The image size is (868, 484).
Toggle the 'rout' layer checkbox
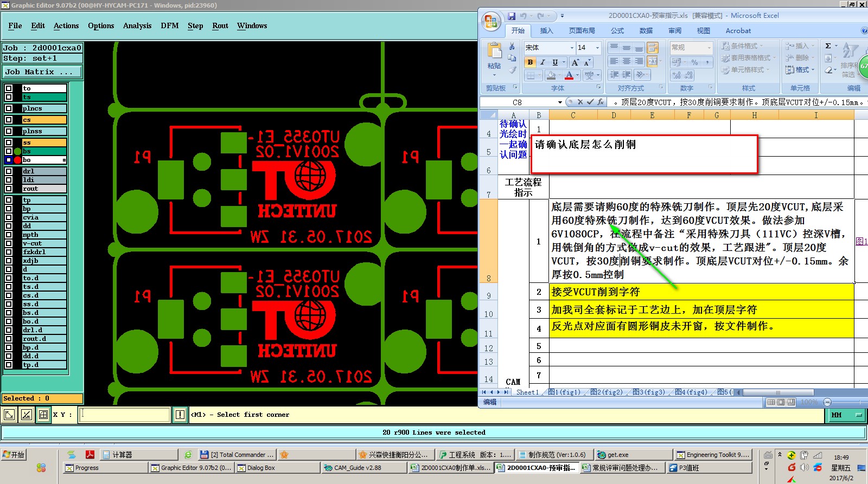9,189
